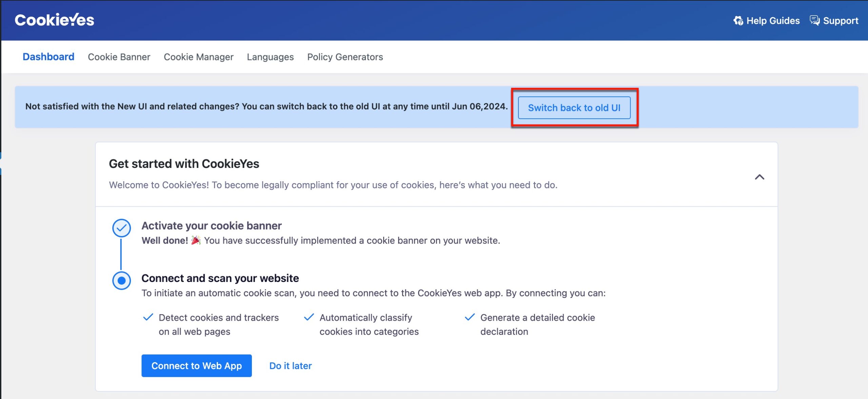
Task: Click Switch back to old UI button
Action: pos(574,108)
